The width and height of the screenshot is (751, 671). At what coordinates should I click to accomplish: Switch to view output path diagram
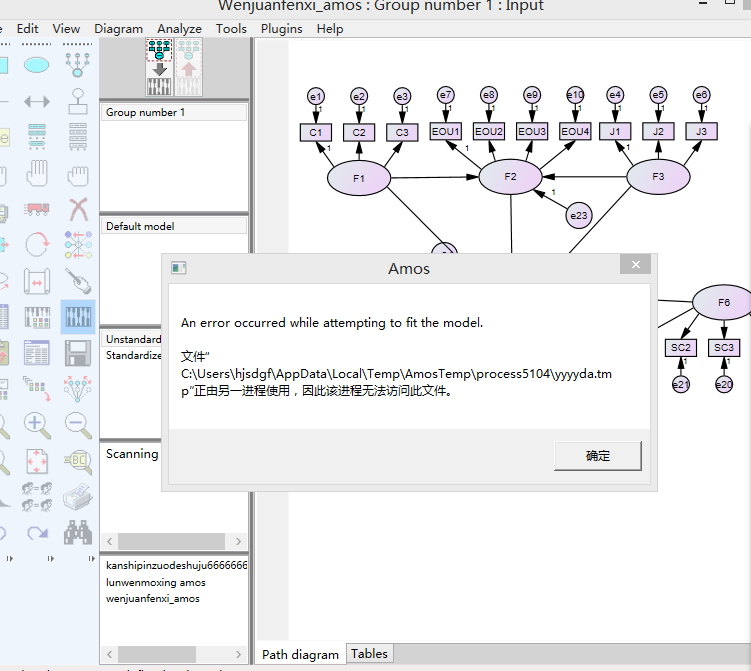(x=189, y=68)
